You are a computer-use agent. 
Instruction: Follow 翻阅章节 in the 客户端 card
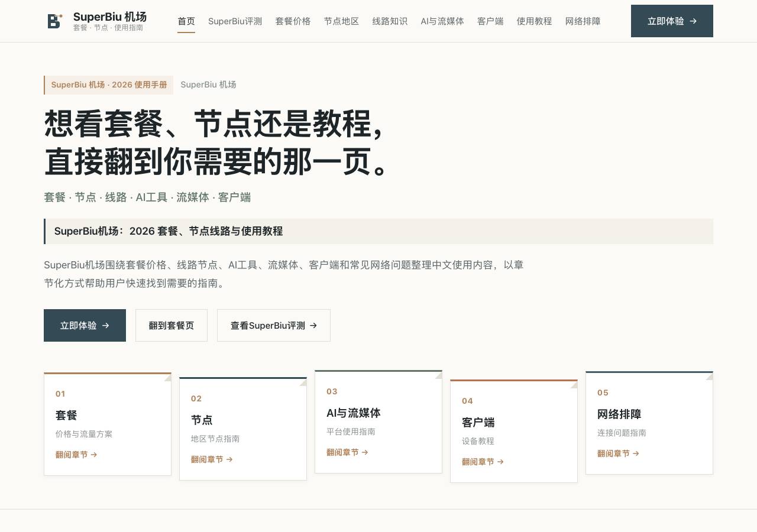point(483,462)
